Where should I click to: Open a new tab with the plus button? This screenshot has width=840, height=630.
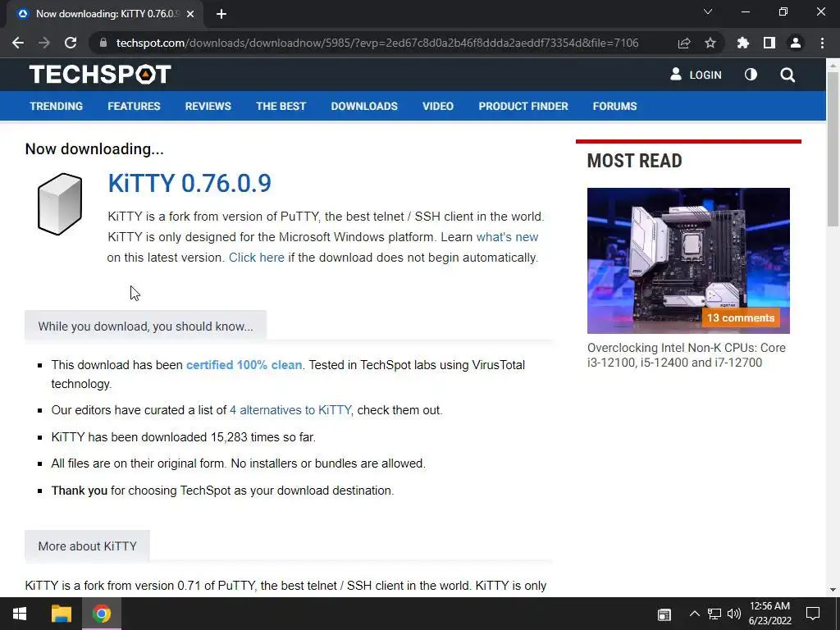[x=221, y=14]
